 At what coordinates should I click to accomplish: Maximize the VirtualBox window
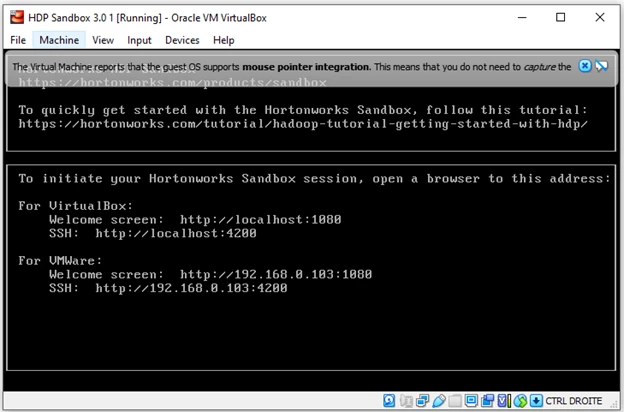click(x=560, y=17)
